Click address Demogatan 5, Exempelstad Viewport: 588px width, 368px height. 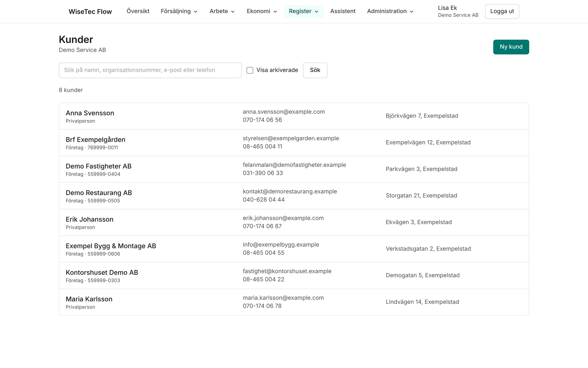[423, 275]
